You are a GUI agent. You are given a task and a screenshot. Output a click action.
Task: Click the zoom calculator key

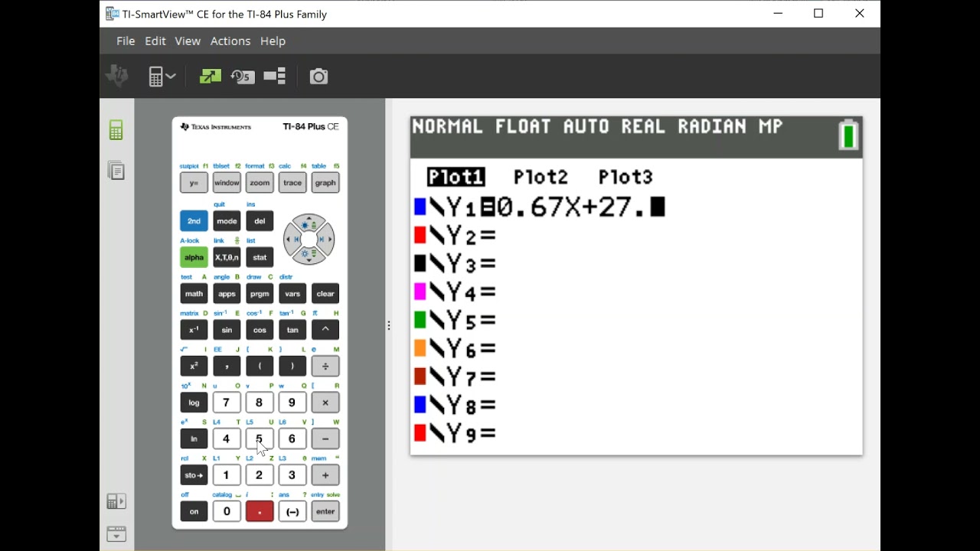coord(260,183)
